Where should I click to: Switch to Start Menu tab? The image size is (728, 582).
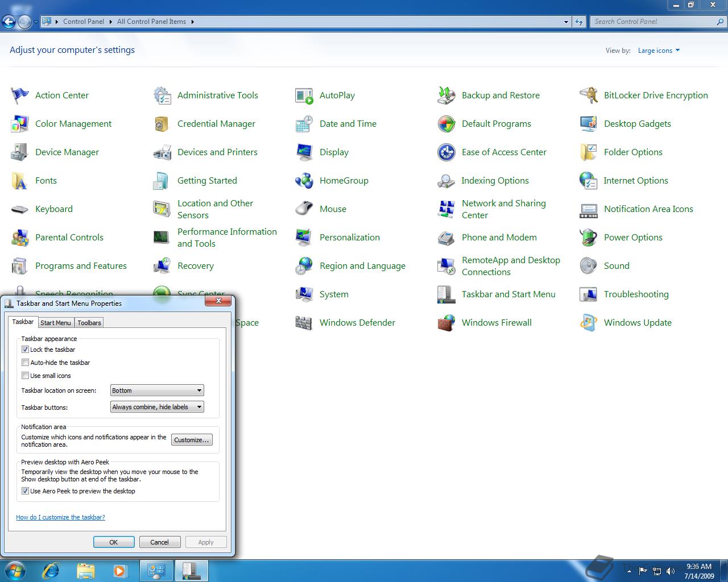click(56, 323)
